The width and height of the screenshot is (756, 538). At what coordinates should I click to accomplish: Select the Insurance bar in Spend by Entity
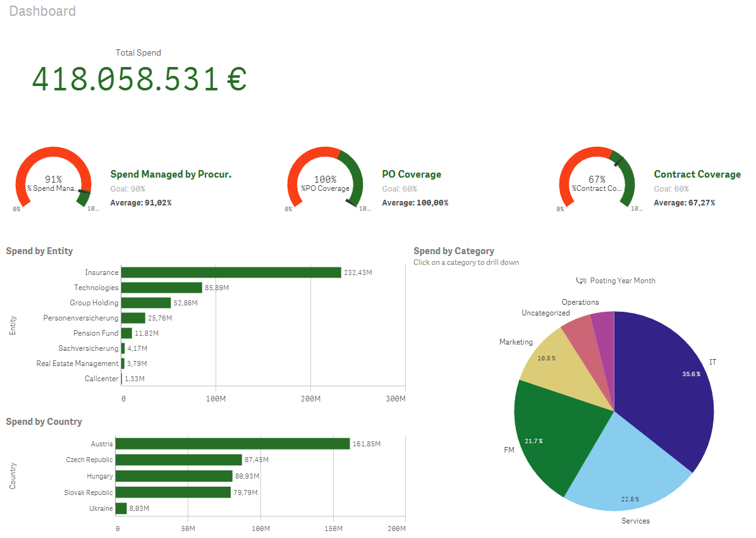pyautogui.click(x=231, y=272)
